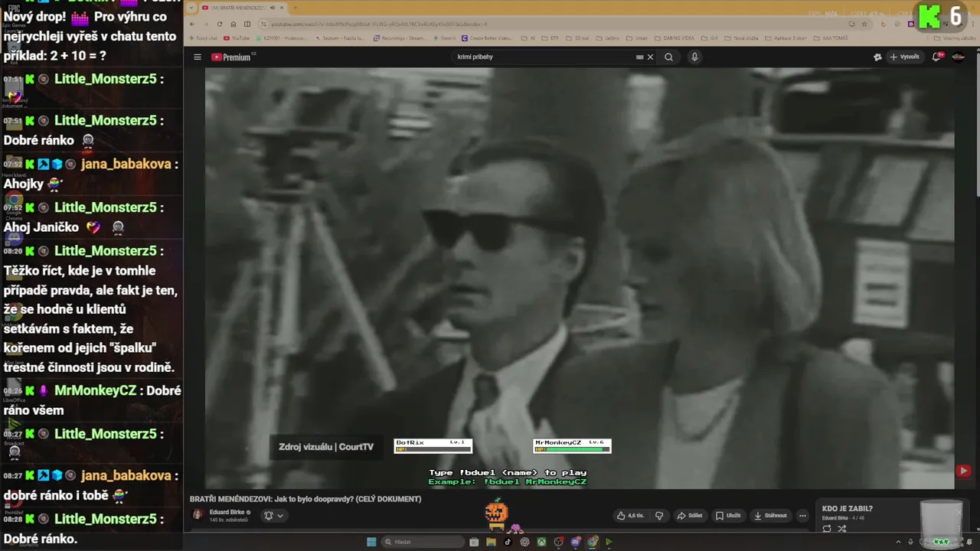
Task: Like the video with 4,6 tis.
Action: click(x=631, y=516)
